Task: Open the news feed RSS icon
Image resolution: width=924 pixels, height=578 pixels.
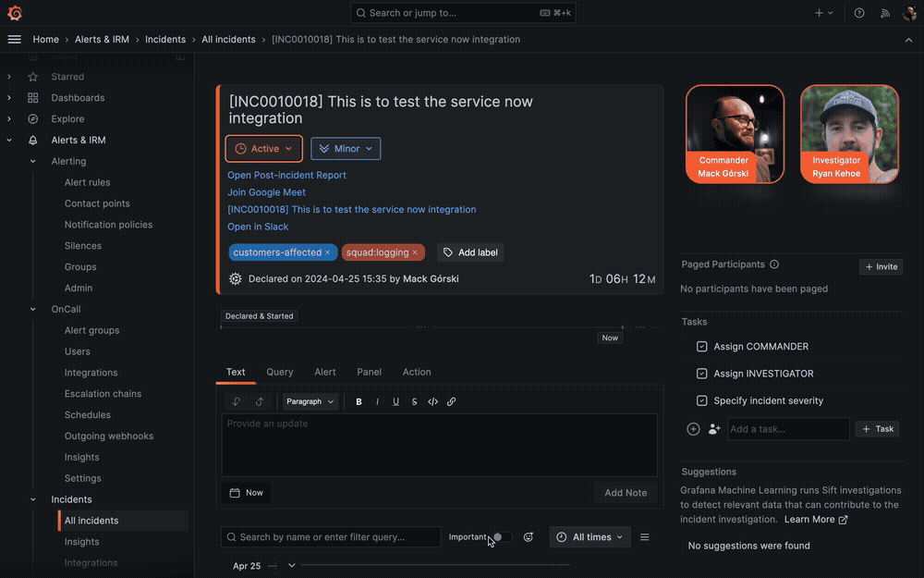Action: [885, 13]
